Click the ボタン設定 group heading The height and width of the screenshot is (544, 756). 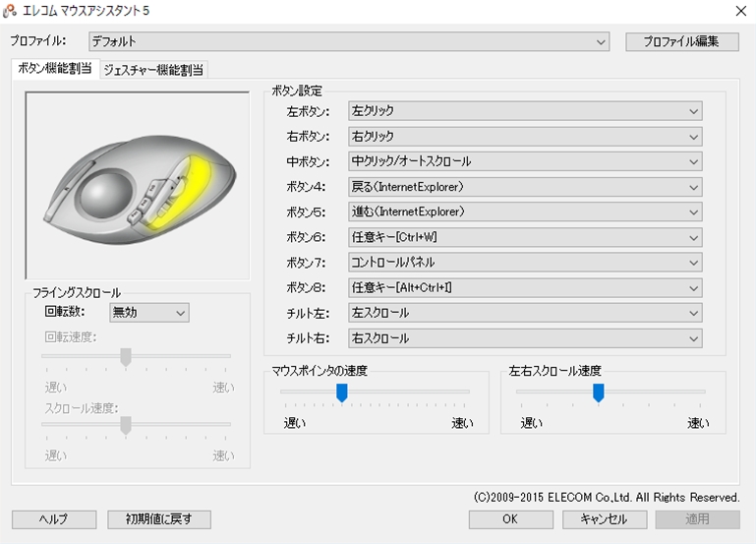click(297, 91)
